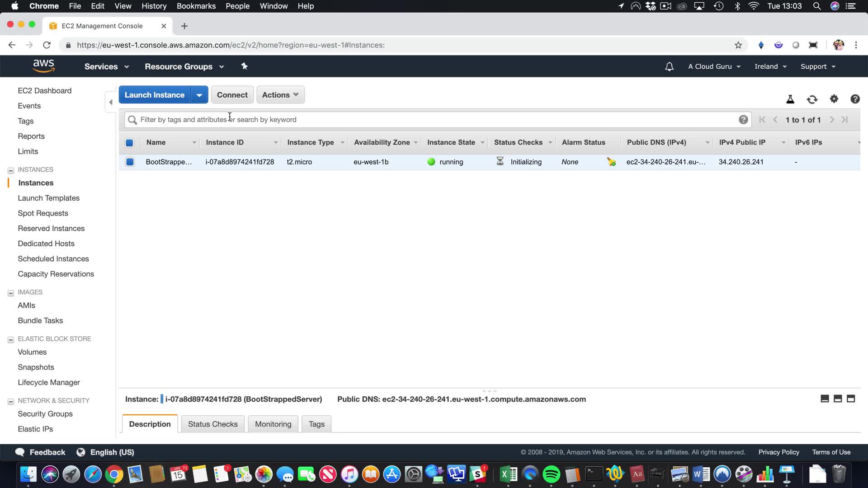This screenshot has height=488, width=868.
Task: Open the Actions dropdown
Action: pyautogui.click(x=280, y=95)
